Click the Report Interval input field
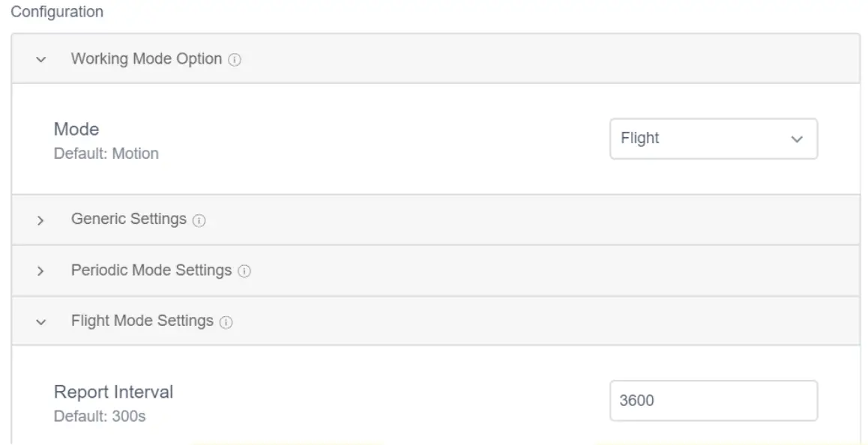Image resolution: width=868 pixels, height=445 pixels. click(713, 401)
